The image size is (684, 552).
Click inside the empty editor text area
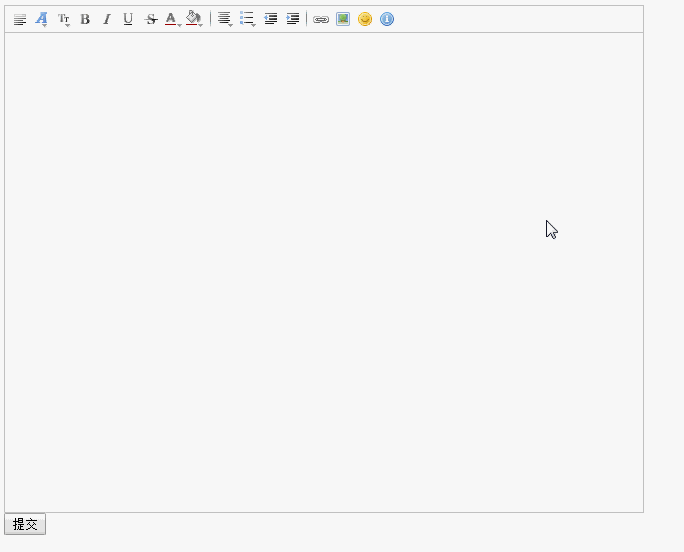coord(324,272)
